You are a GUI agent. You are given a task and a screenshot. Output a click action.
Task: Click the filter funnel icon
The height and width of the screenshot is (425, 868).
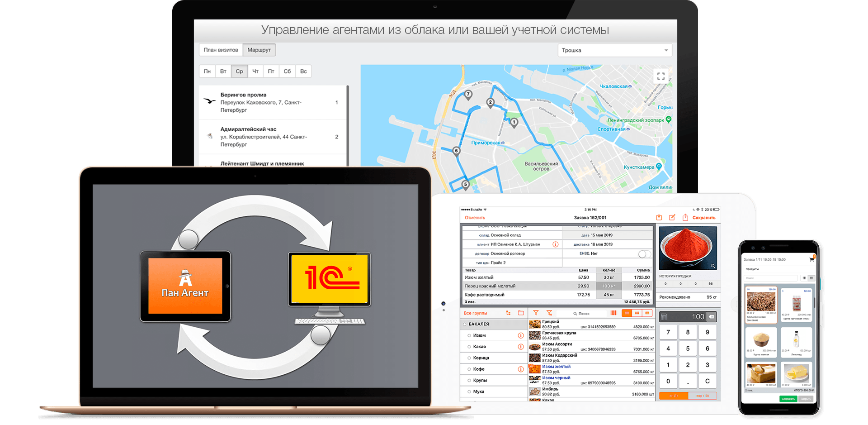pyautogui.click(x=536, y=313)
